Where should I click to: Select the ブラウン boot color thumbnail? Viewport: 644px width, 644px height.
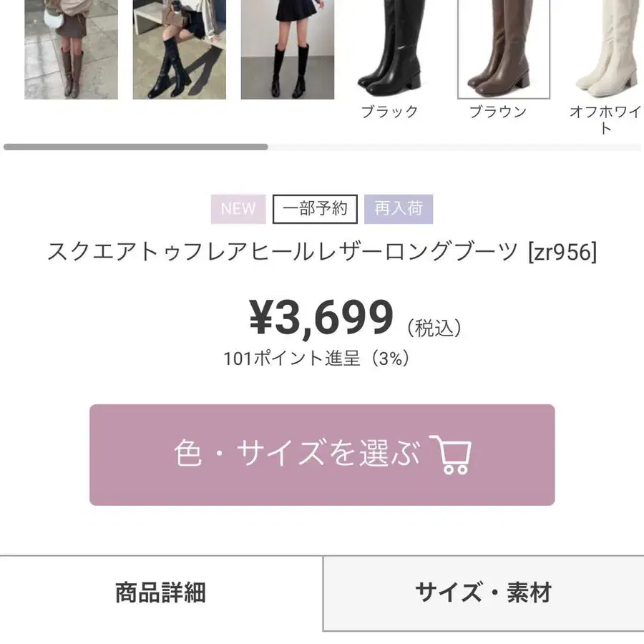(504, 49)
